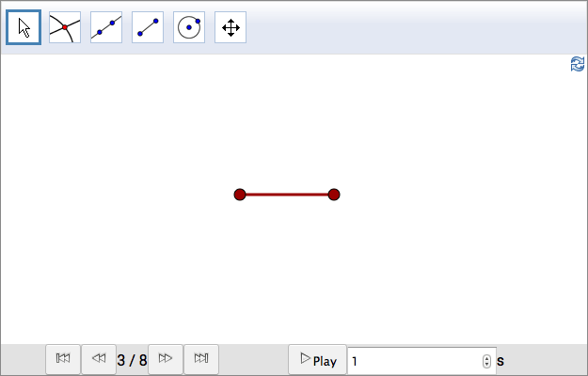Jump to first construction step
Image resolution: width=588 pixels, height=376 pixels.
click(63, 359)
